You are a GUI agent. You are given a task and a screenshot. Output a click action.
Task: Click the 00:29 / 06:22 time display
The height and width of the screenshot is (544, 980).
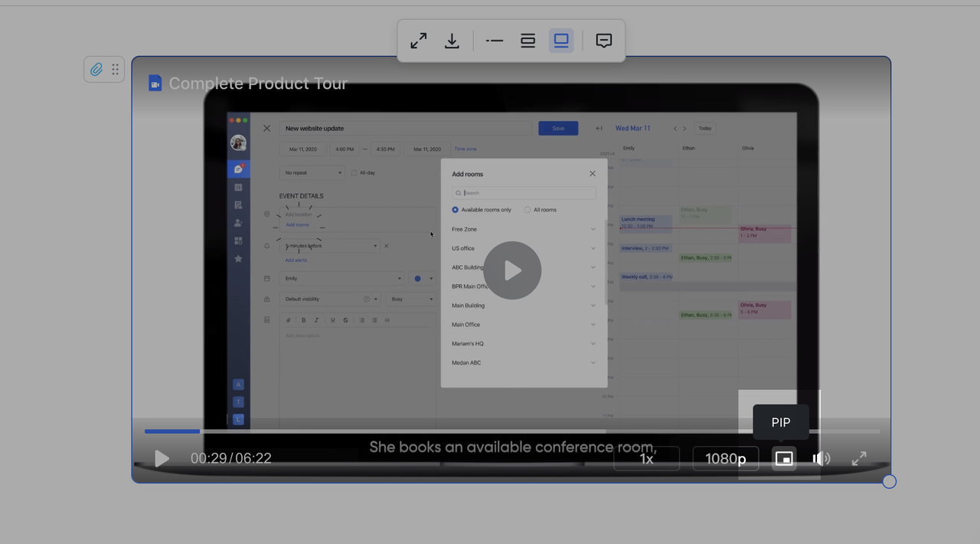(x=230, y=458)
